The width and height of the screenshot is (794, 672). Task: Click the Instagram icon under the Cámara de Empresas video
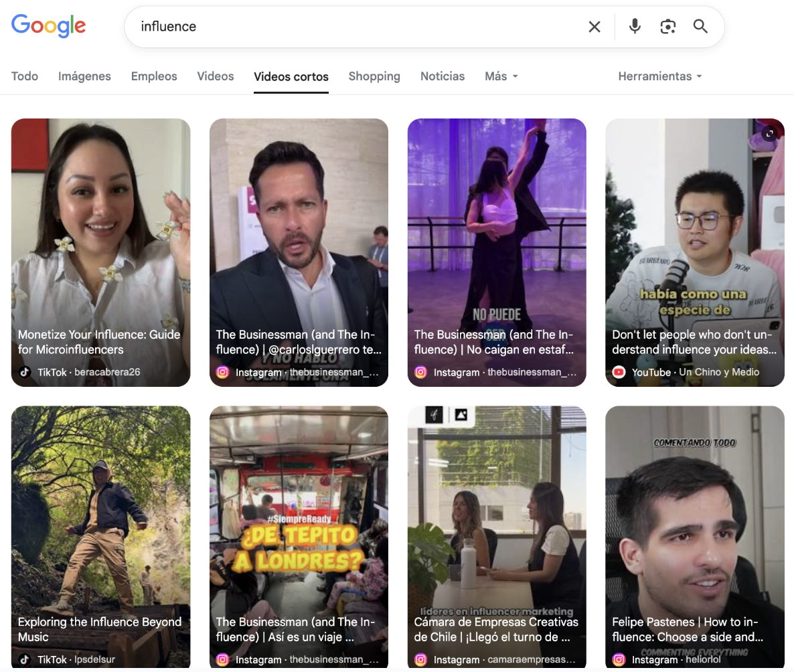pos(420,659)
